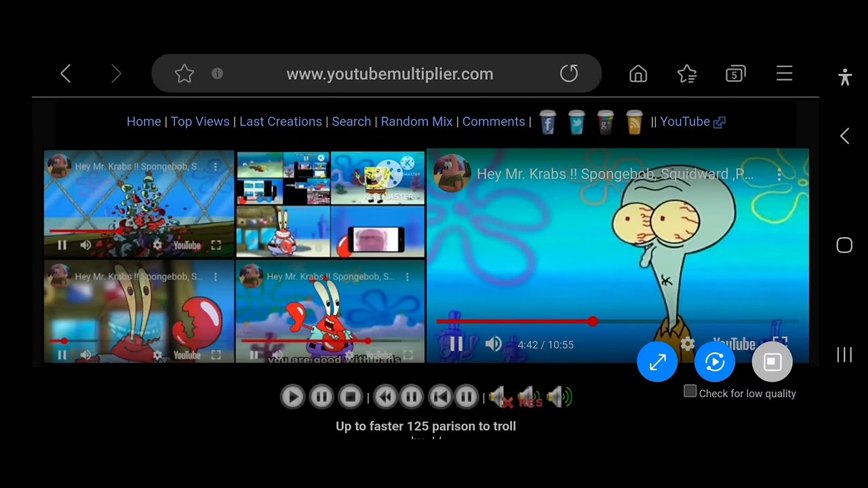868x488 pixels.
Task: Open the external YouTube link
Action: coord(692,121)
